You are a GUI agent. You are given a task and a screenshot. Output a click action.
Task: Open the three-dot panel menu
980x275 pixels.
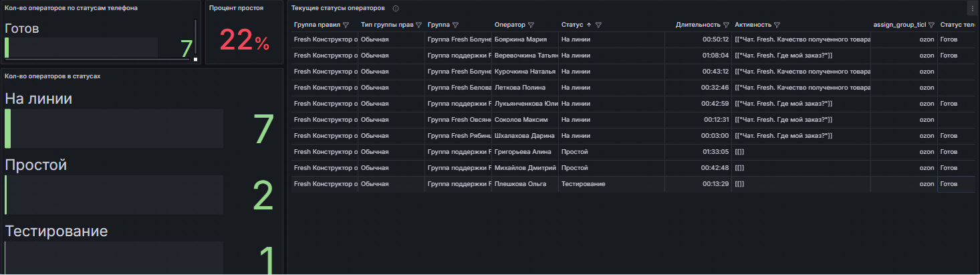click(x=971, y=8)
